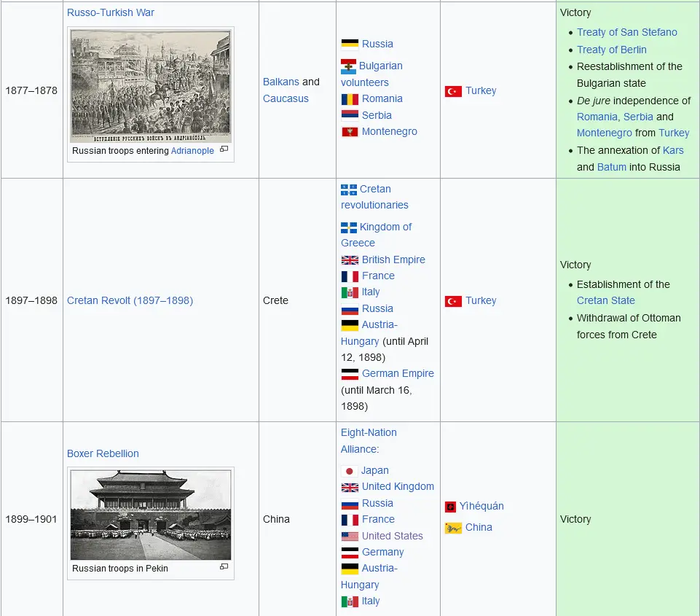Click France flag icon in Cretan Revolt row
The width and height of the screenshot is (700, 616).
coord(350,276)
